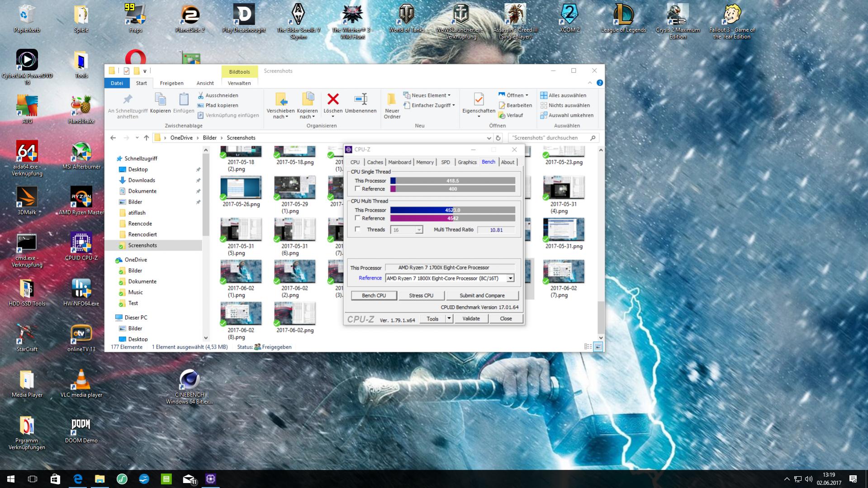This screenshot has height=488, width=868.
Task: Open World of Tanks desktop icon
Action: coord(407,18)
